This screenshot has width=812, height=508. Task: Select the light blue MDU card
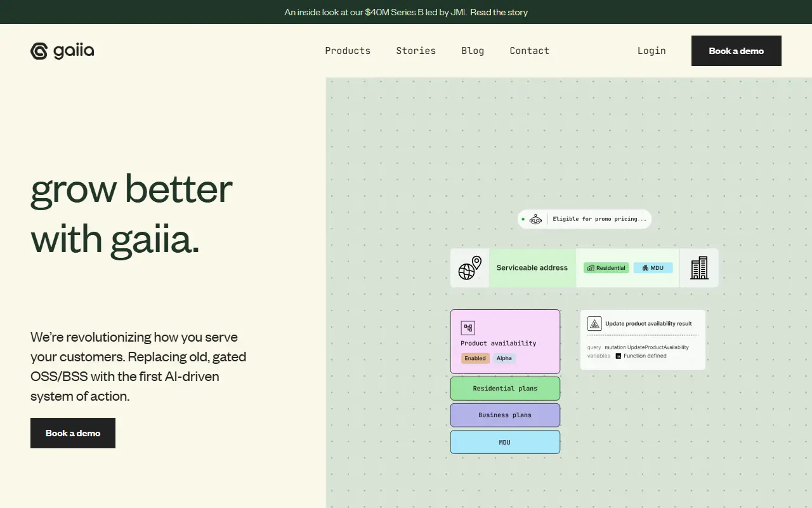tap(505, 442)
